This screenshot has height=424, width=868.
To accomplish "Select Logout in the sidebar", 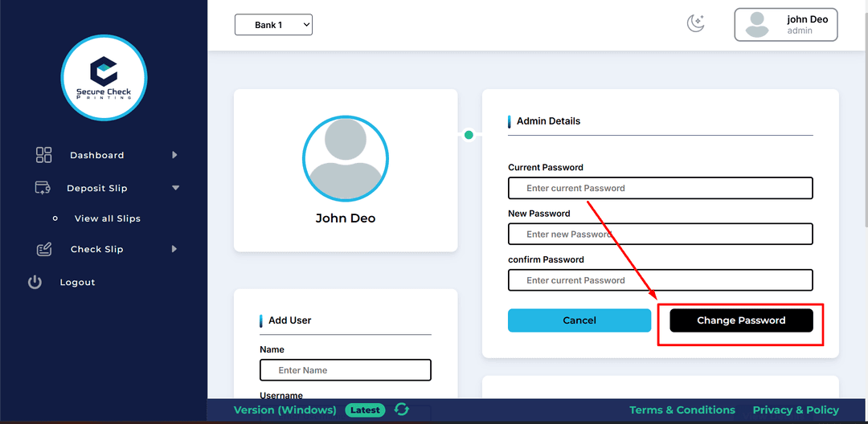I will coord(77,283).
